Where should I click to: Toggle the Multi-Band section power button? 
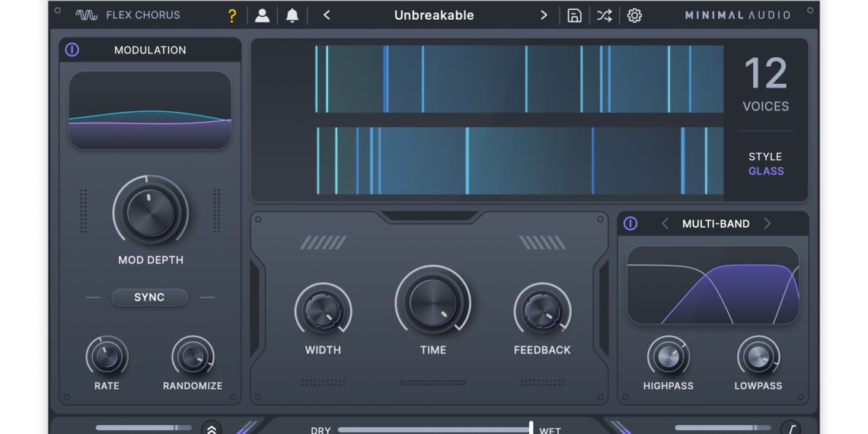630,224
